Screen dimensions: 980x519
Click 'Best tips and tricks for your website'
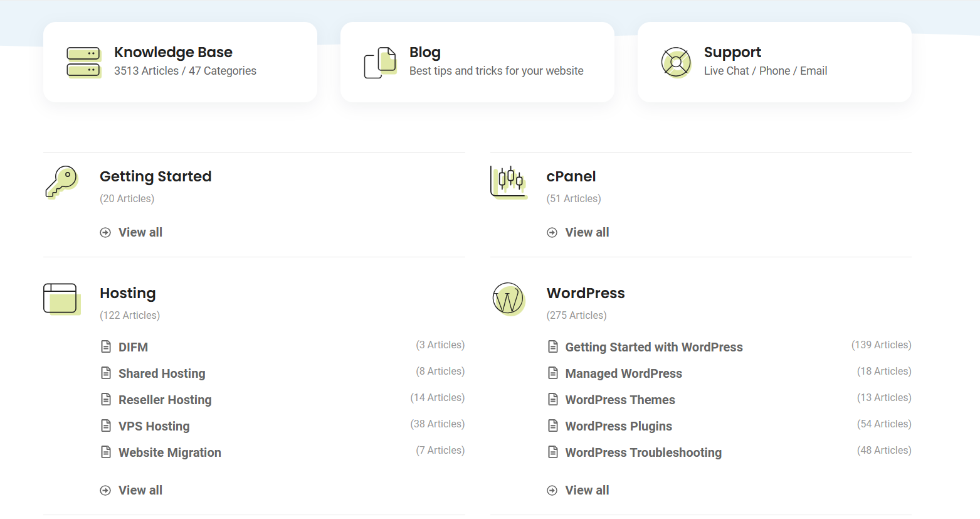coord(497,71)
